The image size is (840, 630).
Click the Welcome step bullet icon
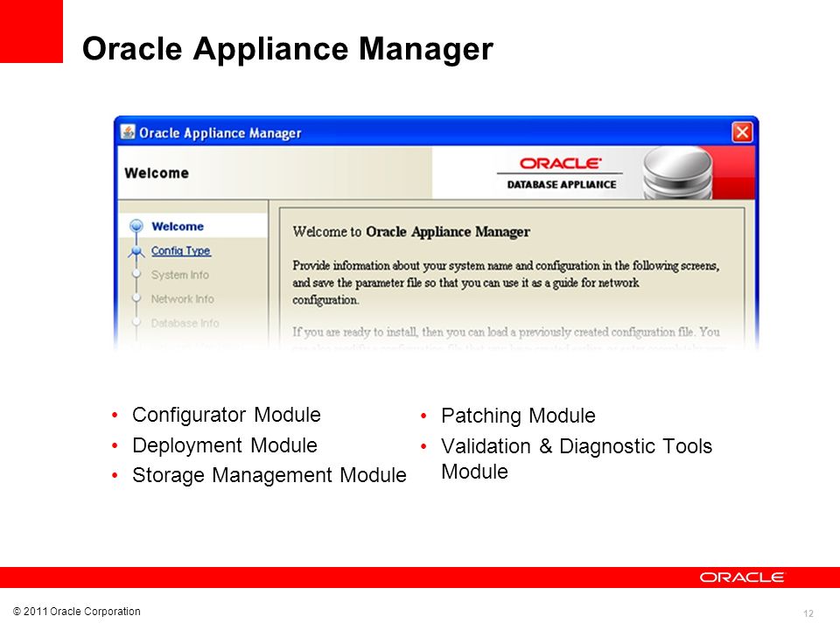tap(136, 226)
